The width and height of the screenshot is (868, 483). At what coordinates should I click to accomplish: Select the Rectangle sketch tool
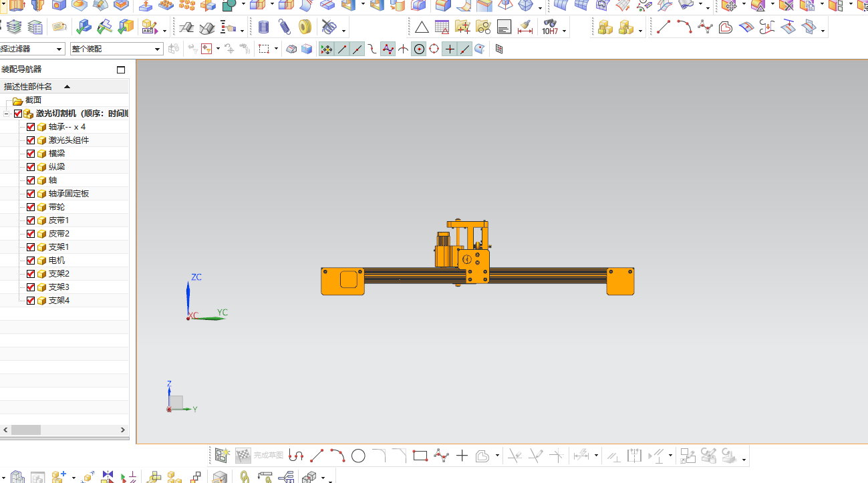point(420,456)
